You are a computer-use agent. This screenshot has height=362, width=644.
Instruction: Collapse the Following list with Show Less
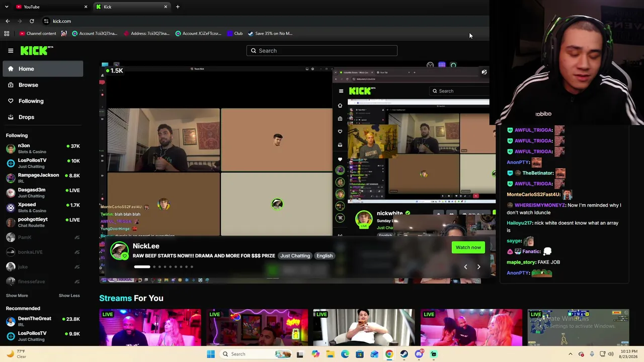pyautogui.click(x=69, y=296)
